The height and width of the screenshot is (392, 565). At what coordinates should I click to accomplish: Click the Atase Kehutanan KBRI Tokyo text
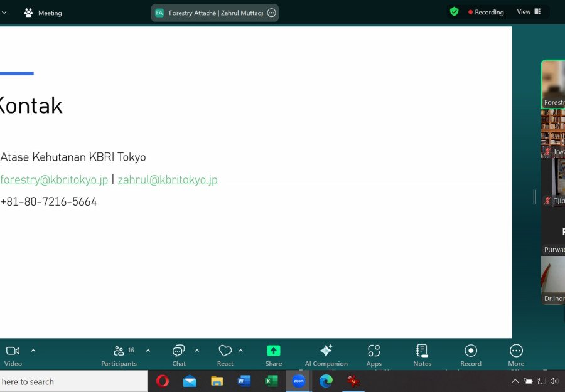[x=73, y=157]
